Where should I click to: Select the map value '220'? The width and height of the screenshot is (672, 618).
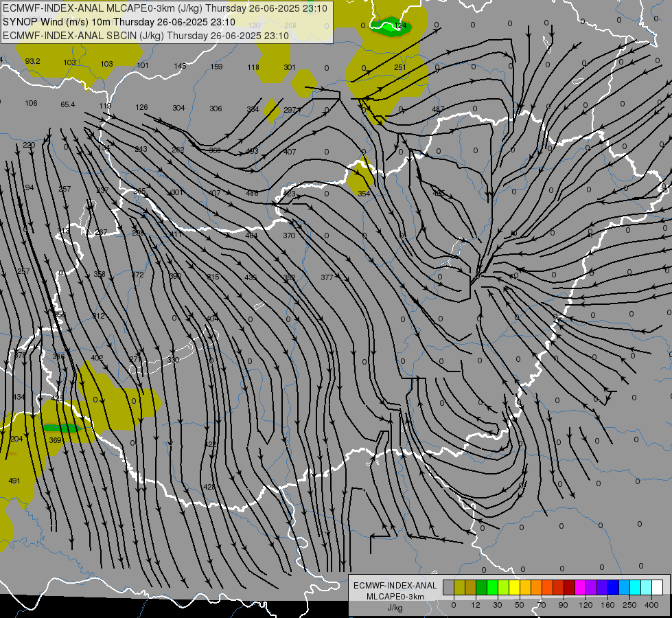point(29,145)
